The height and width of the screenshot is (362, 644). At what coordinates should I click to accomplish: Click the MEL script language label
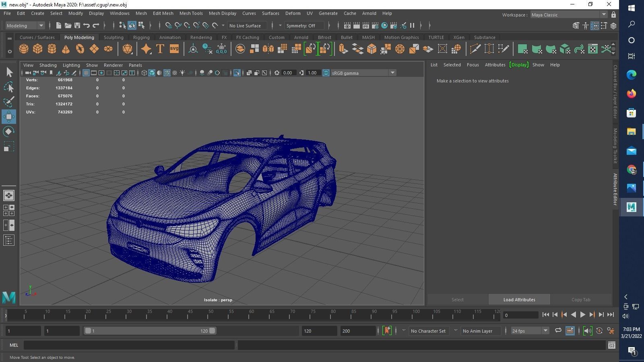click(x=14, y=345)
